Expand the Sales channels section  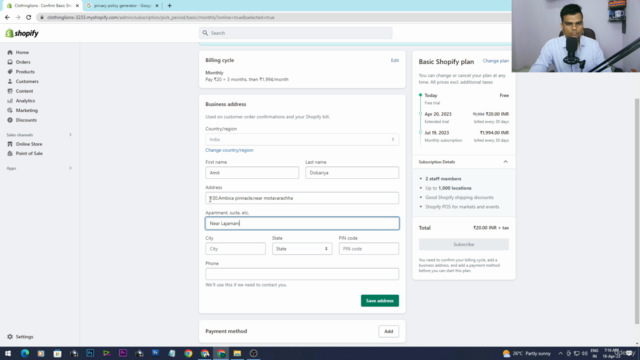[70, 135]
